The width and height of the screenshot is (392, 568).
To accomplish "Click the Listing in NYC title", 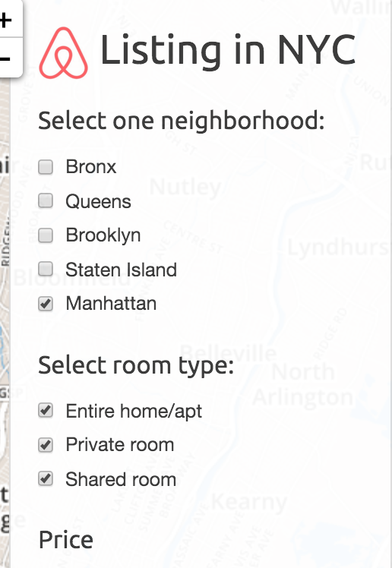I will (x=228, y=50).
